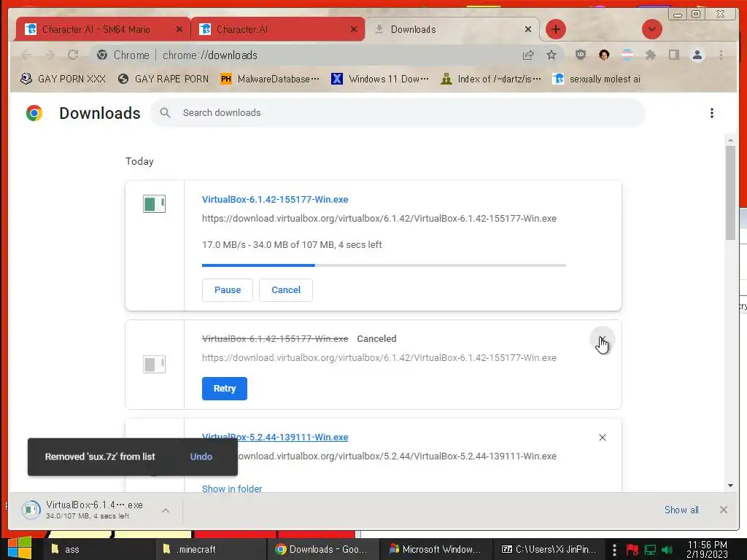Open the Index of /~dartz/is… bookmark
The width and height of the screenshot is (747, 560).
(x=491, y=79)
